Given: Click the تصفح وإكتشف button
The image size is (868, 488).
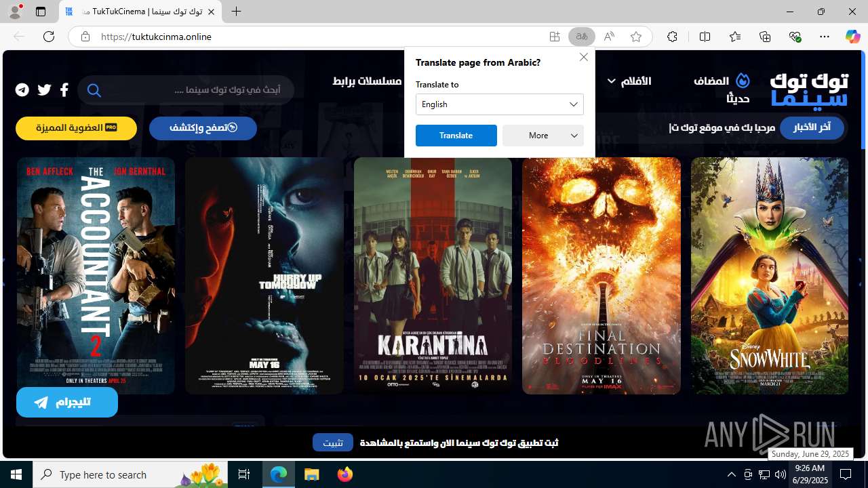Looking at the screenshot, I should coord(203,127).
